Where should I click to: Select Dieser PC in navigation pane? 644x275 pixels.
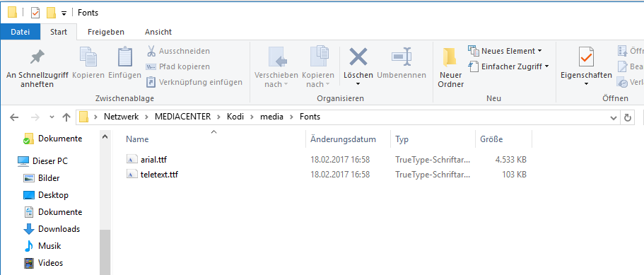(49, 161)
